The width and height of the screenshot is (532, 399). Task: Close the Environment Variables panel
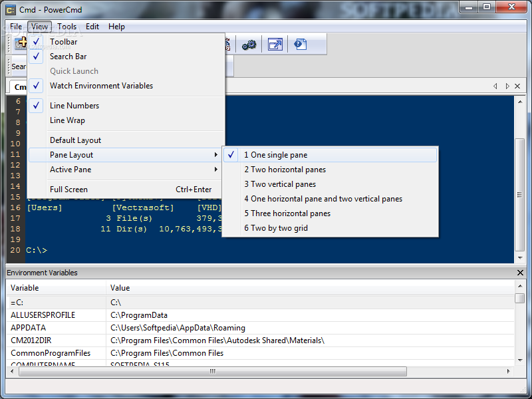point(520,273)
